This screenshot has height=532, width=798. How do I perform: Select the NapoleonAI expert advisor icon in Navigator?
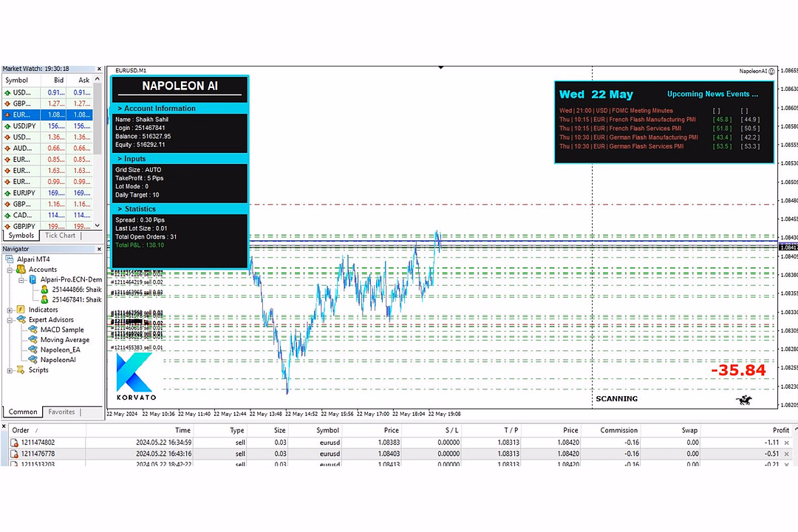coord(33,359)
